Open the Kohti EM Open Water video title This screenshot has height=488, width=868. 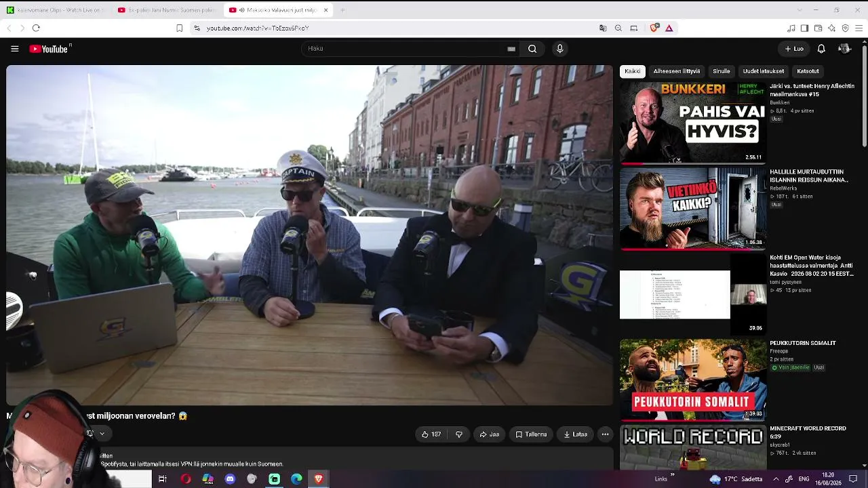pyautogui.click(x=812, y=266)
